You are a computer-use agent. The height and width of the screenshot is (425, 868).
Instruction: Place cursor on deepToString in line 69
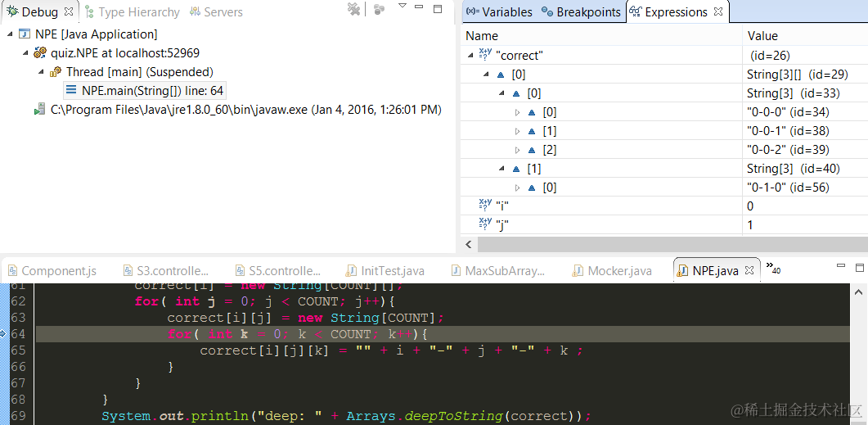[x=453, y=416]
